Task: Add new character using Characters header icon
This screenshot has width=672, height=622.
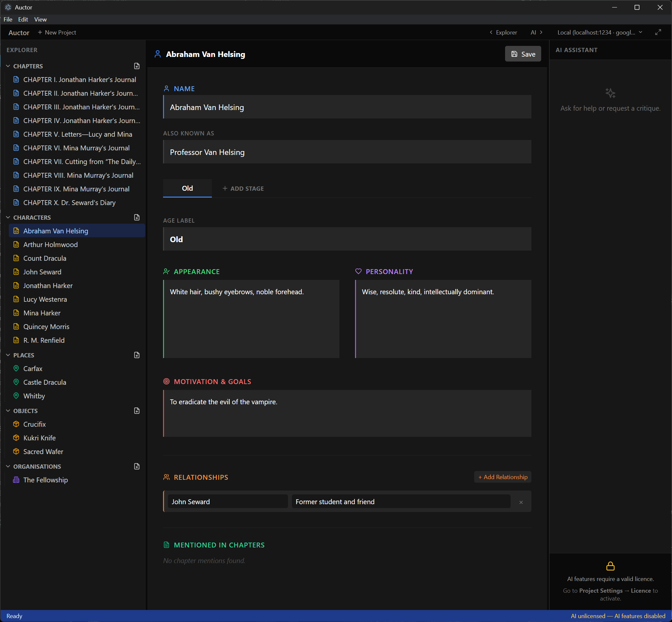Action: 137,217
